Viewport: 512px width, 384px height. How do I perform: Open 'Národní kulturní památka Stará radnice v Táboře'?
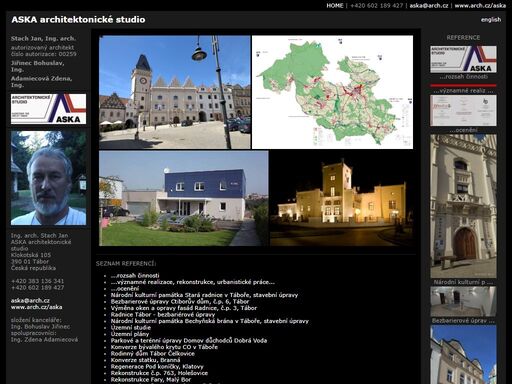[204, 295]
